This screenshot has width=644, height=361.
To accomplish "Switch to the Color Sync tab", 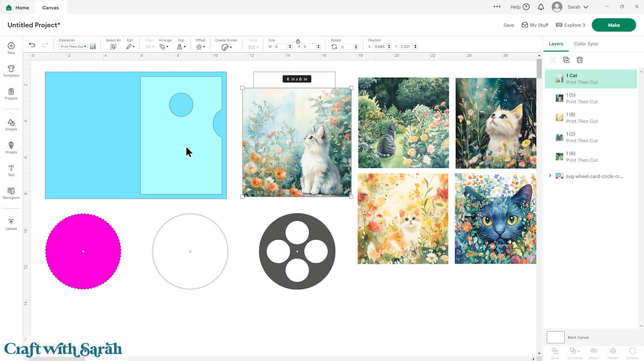I will tap(586, 44).
